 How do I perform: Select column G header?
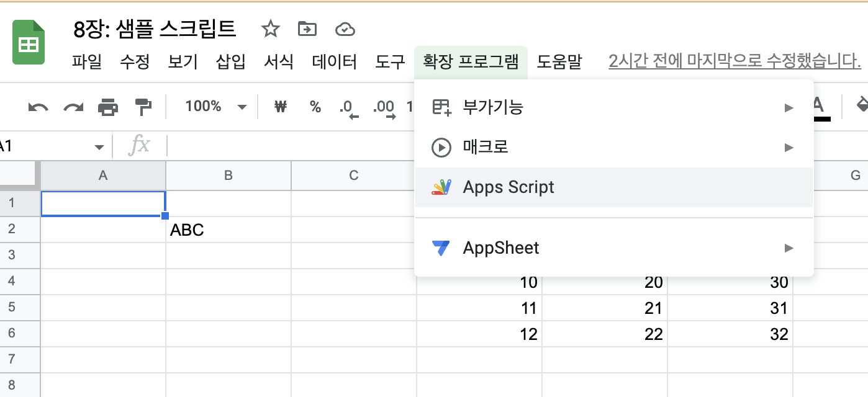coord(856,175)
